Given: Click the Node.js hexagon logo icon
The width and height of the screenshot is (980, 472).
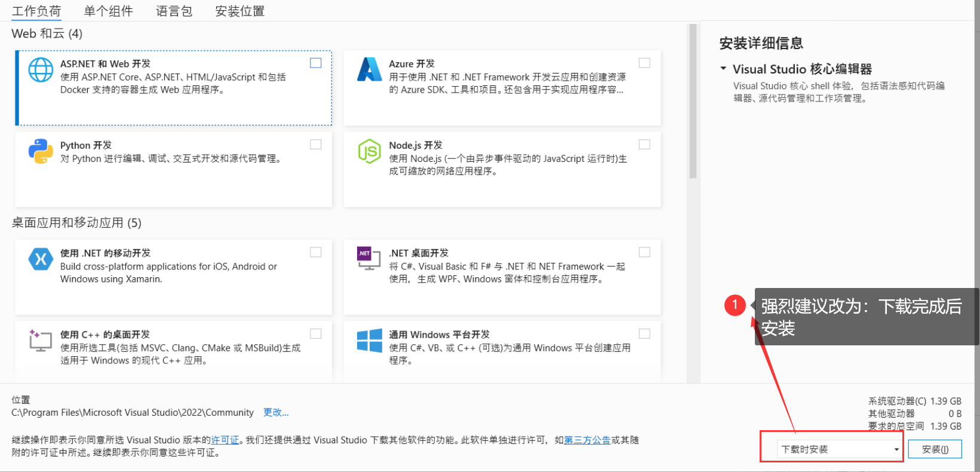Looking at the screenshot, I should coord(369,151).
